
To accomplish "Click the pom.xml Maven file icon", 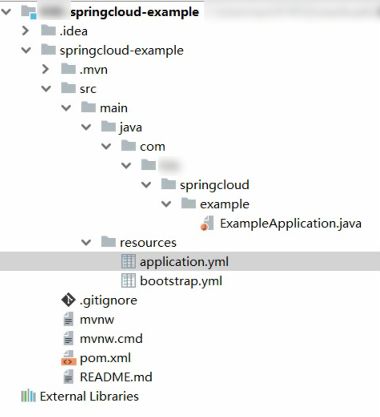I will (69, 358).
